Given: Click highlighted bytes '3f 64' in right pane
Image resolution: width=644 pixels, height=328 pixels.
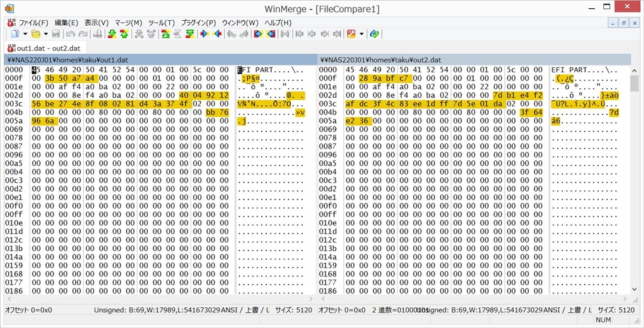Looking at the screenshot, I should pyautogui.click(x=531, y=112).
